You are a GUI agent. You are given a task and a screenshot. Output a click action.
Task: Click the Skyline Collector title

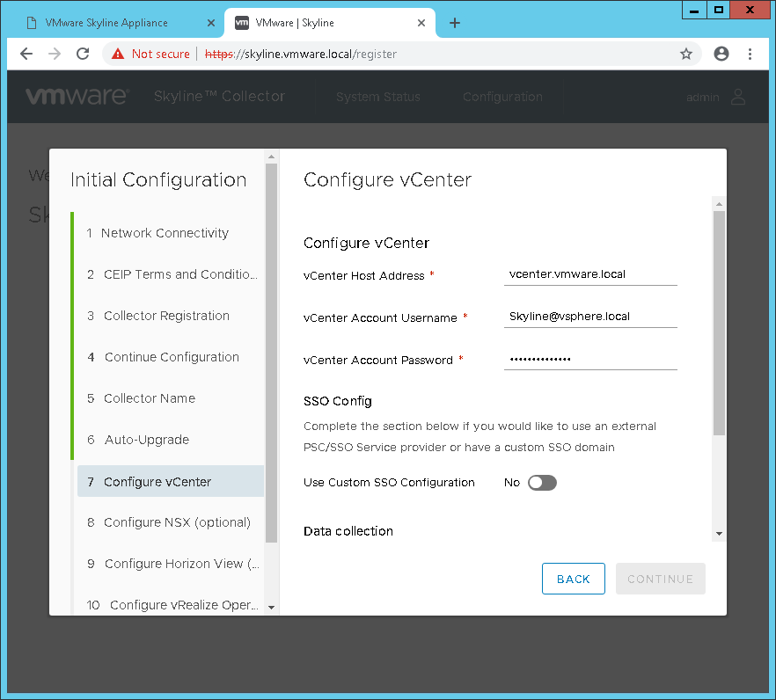tap(219, 96)
